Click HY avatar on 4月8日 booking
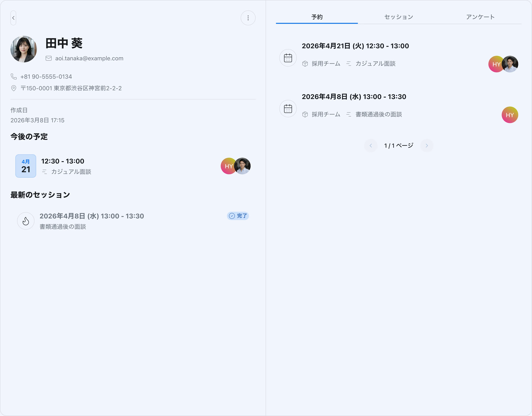The image size is (532, 416). (x=510, y=115)
